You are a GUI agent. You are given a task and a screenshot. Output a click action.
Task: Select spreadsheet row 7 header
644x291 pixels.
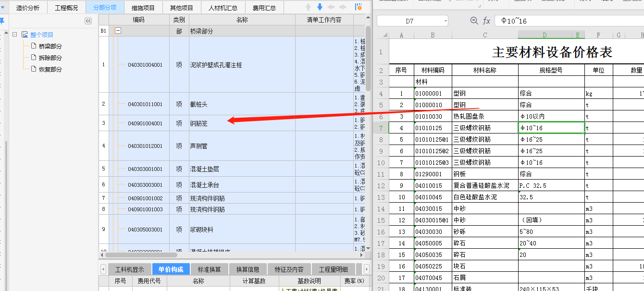pyautogui.click(x=381, y=128)
